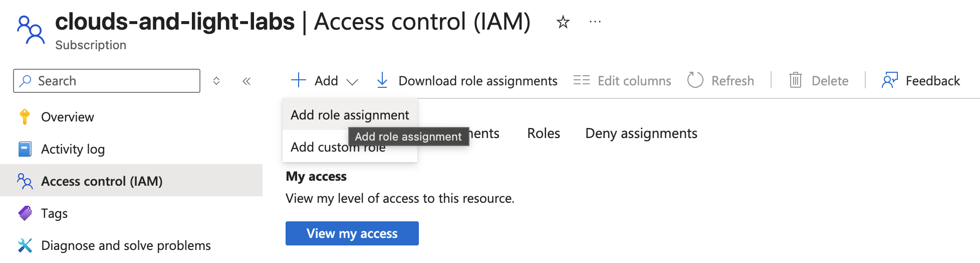Click the View my access button
The image size is (980, 263).
(x=352, y=233)
